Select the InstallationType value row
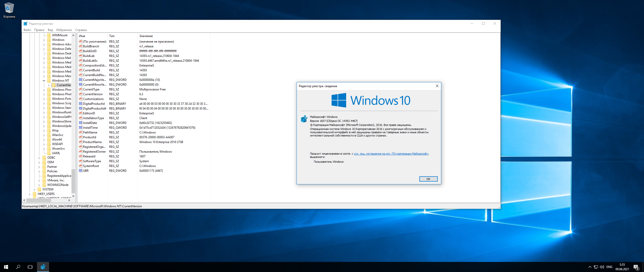Viewport: 644px width, 272px height. pos(143,118)
